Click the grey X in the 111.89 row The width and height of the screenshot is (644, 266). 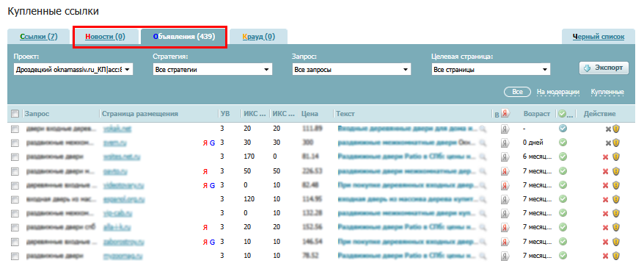click(608, 129)
